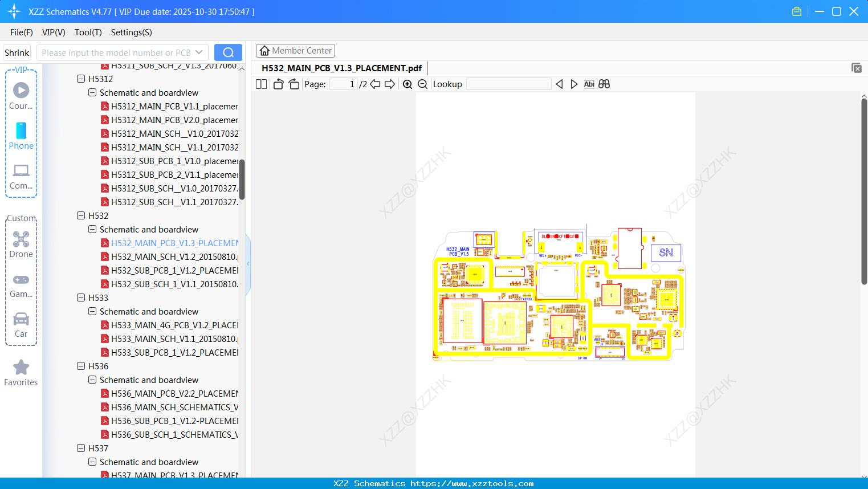This screenshot has width=868, height=489.
Task: Collapse the H532 tree node
Action: (80, 215)
